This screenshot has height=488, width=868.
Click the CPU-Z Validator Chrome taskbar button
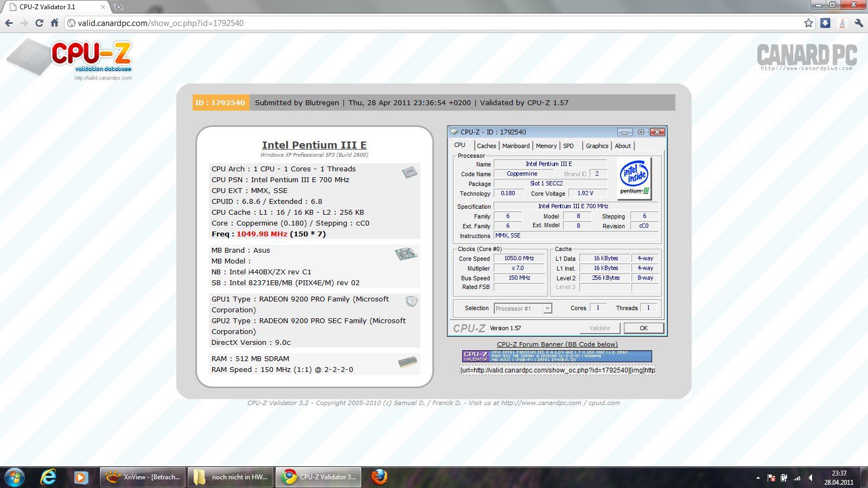click(x=319, y=477)
